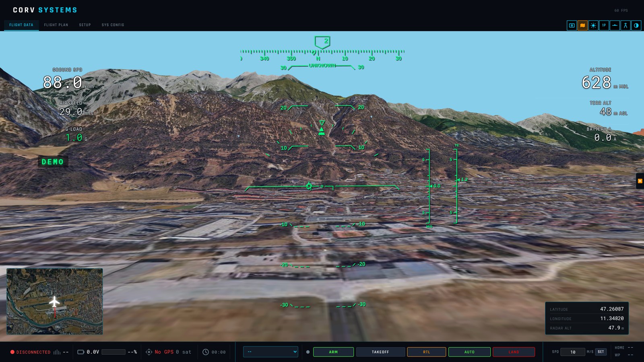Screen dimensions: 644x362
Task: Click the clock timer icon
Action: pyautogui.click(x=206, y=352)
